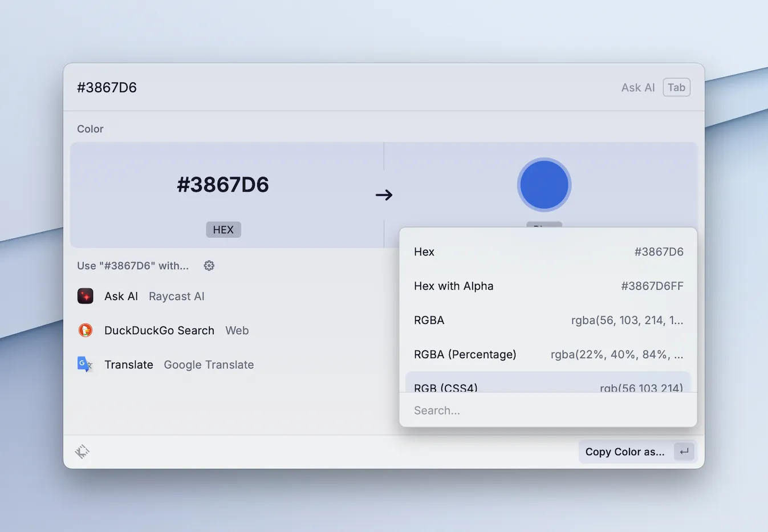Open the Copy Color as... action
Viewport: 768px width, 532px height.
625,452
